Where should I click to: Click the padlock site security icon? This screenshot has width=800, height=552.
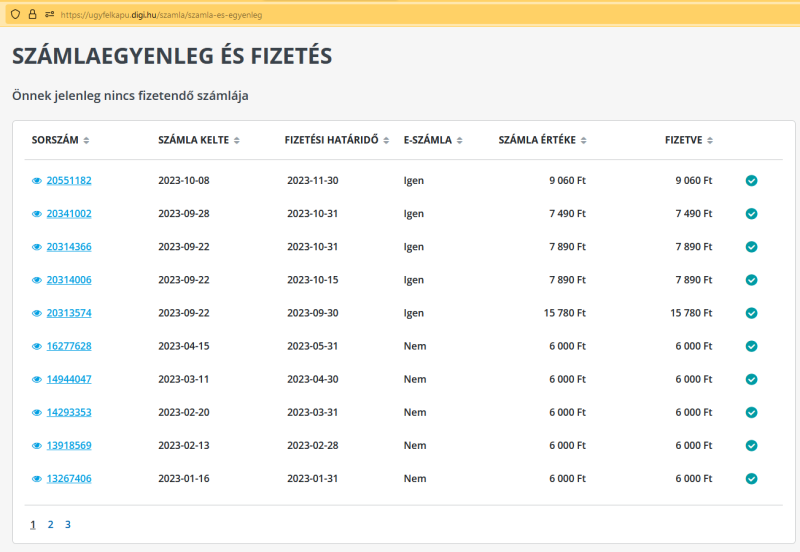click(x=32, y=14)
